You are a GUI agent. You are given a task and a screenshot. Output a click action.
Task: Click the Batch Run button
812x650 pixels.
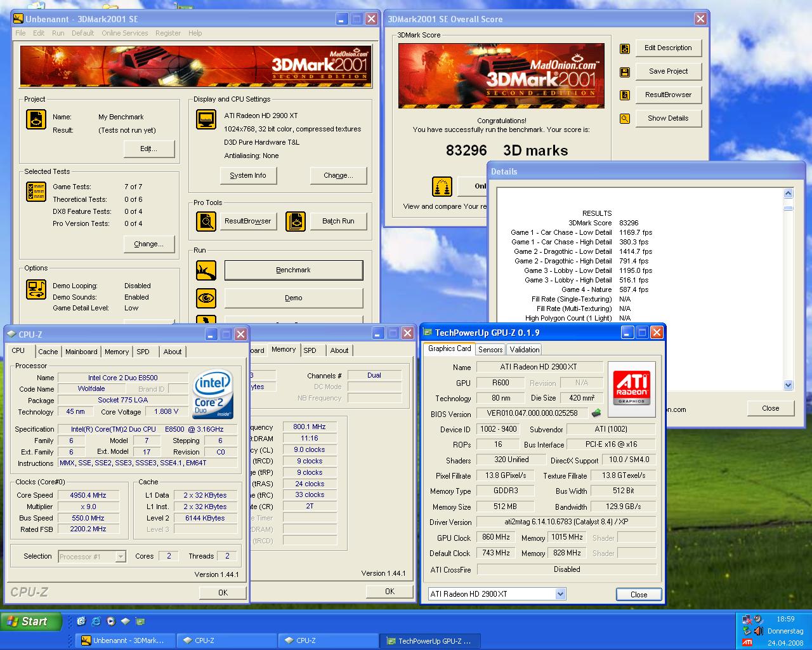[338, 221]
